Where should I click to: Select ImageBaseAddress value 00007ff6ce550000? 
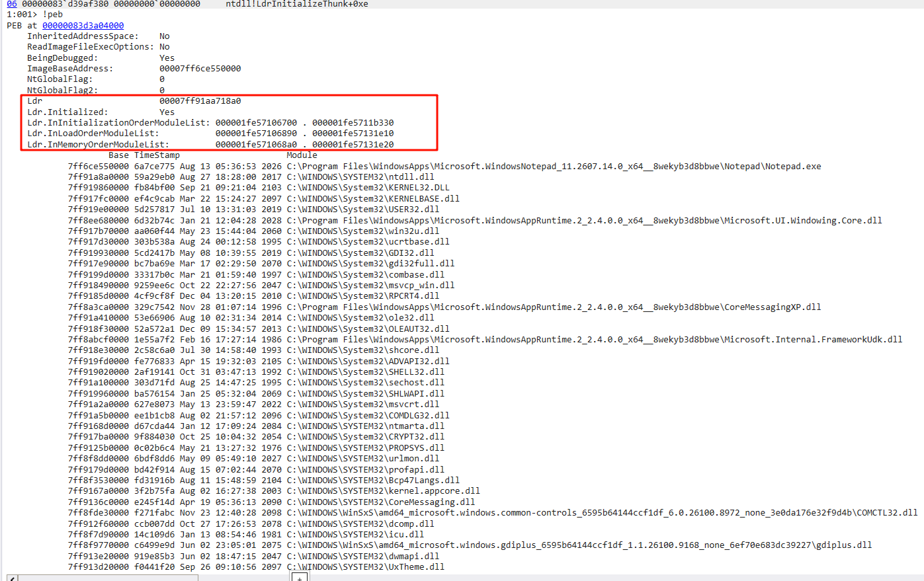point(200,69)
